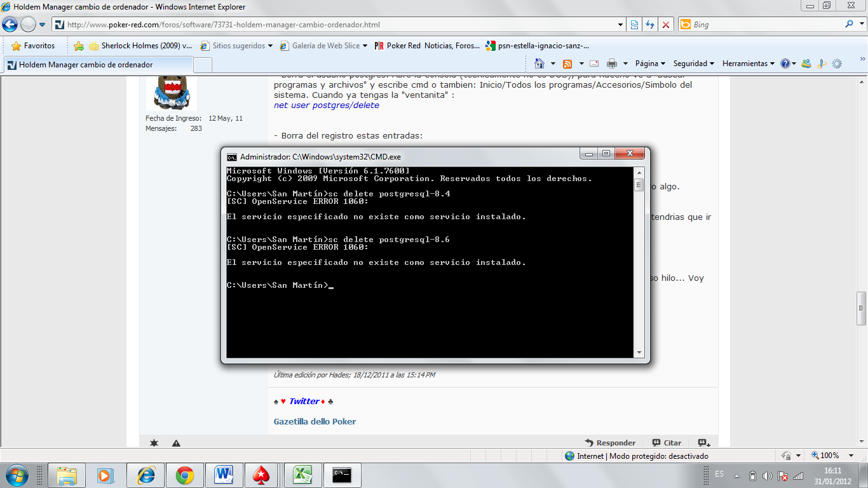Click the Twitter signature link
The height and width of the screenshot is (488, 868).
click(x=304, y=401)
